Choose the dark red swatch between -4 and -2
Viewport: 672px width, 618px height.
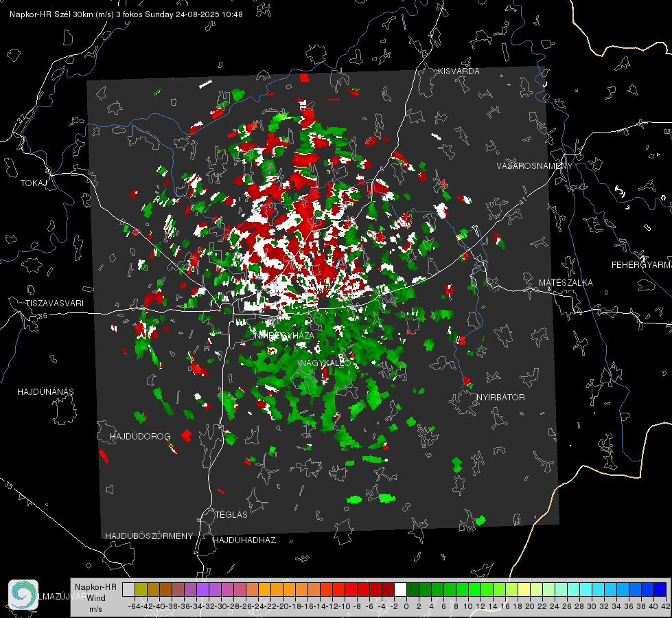tap(388, 589)
